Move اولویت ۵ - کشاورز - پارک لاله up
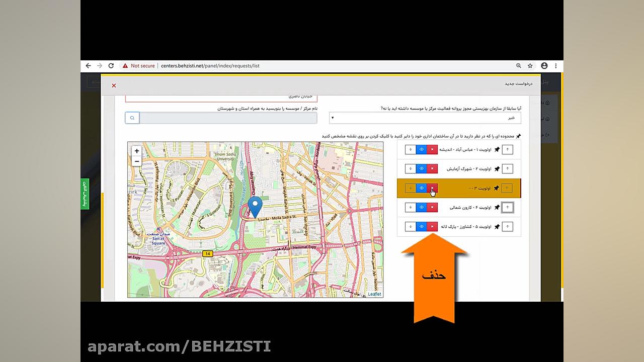 (x=507, y=227)
